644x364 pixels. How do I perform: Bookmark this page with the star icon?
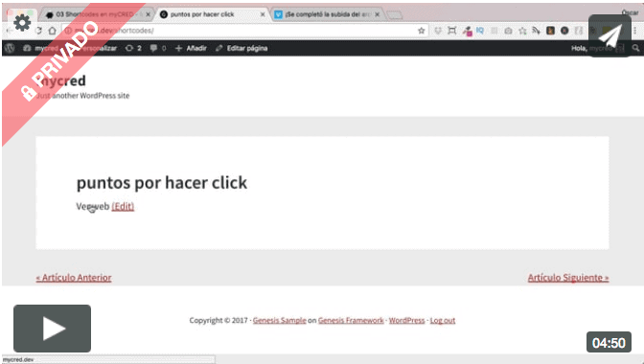pos(421,31)
